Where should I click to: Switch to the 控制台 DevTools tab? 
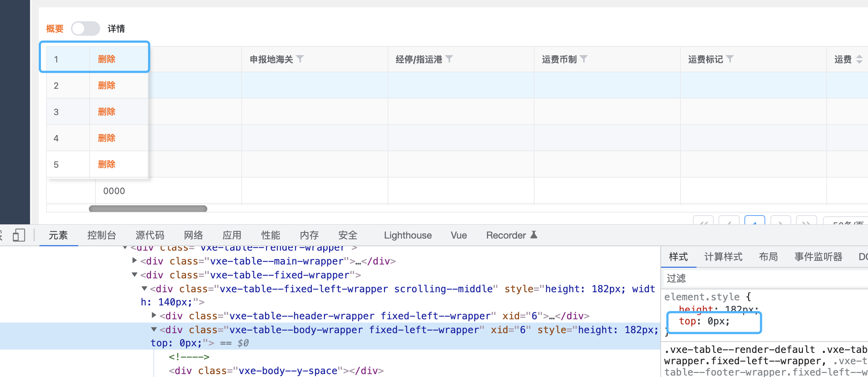(102, 235)
